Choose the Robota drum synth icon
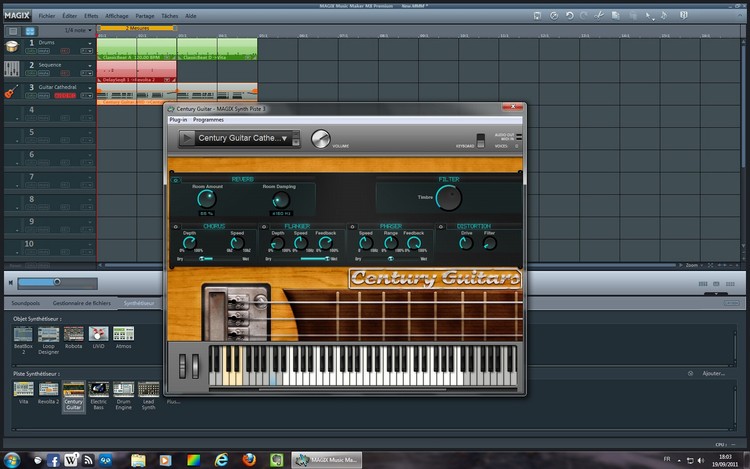The image size is (750, 469). click(x=73, y=334)
